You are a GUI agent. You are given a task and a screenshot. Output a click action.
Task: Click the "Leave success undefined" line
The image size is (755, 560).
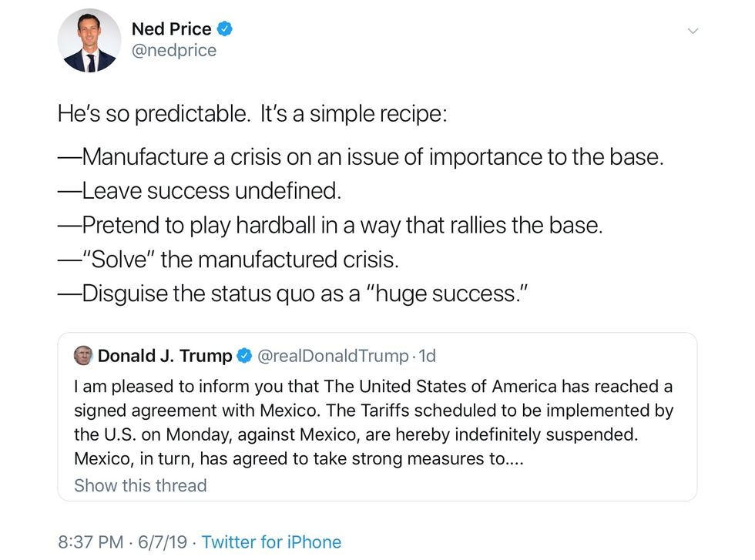[x=200, y=191]
